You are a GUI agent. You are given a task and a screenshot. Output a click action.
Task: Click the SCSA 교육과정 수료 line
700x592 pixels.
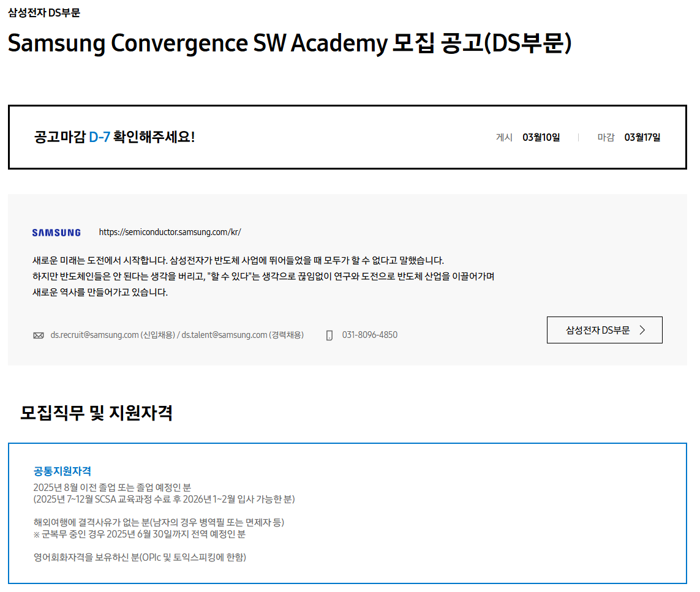(x=164, y=499)
